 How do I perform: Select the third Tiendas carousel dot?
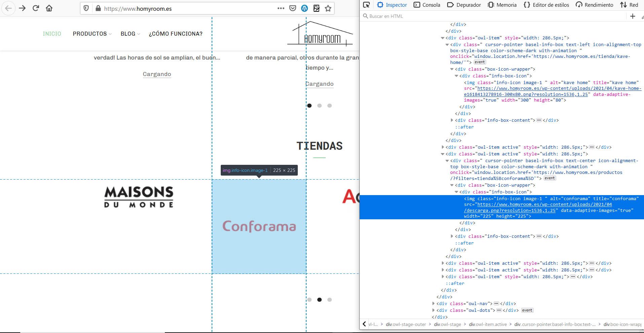pos(329,300)
